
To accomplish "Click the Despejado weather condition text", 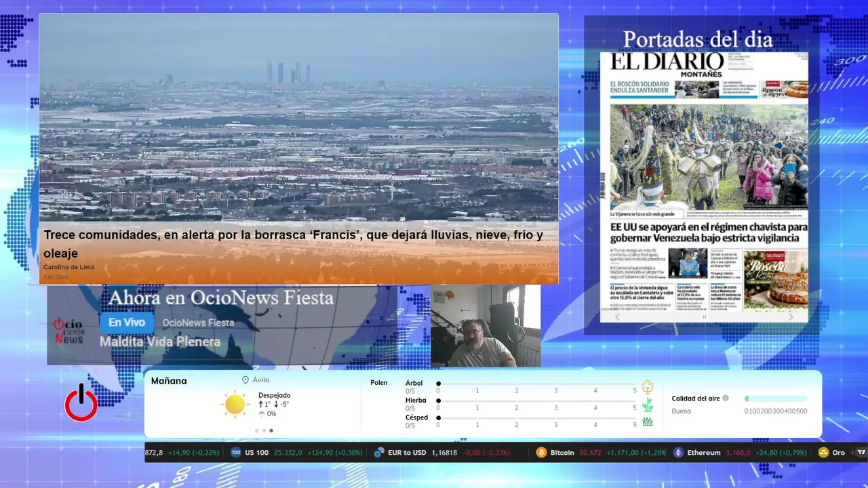I will [x=274, y=395].
